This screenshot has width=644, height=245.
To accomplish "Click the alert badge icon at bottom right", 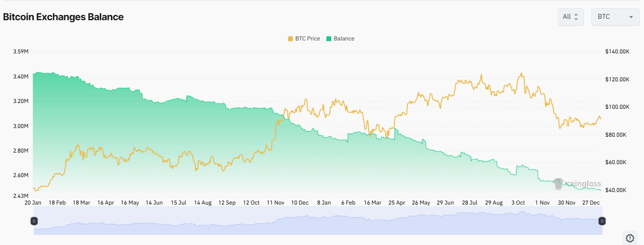I will click(x=630, y=238).
